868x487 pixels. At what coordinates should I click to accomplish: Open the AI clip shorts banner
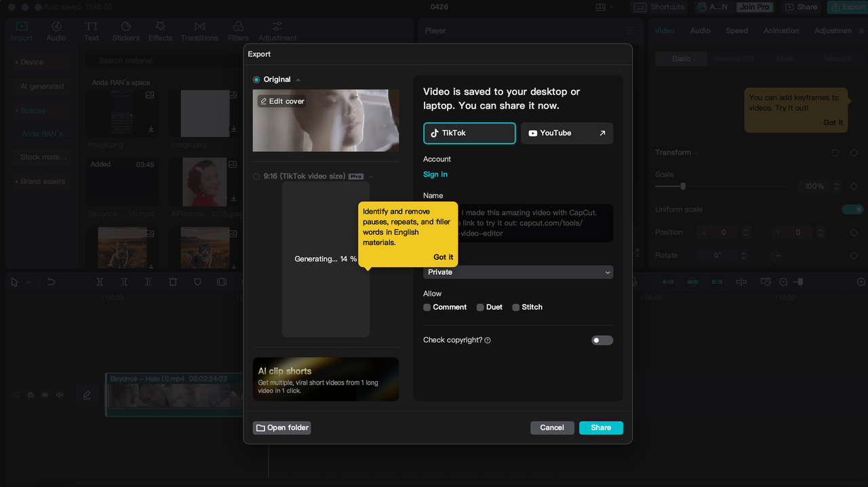[x=325, y=379]
